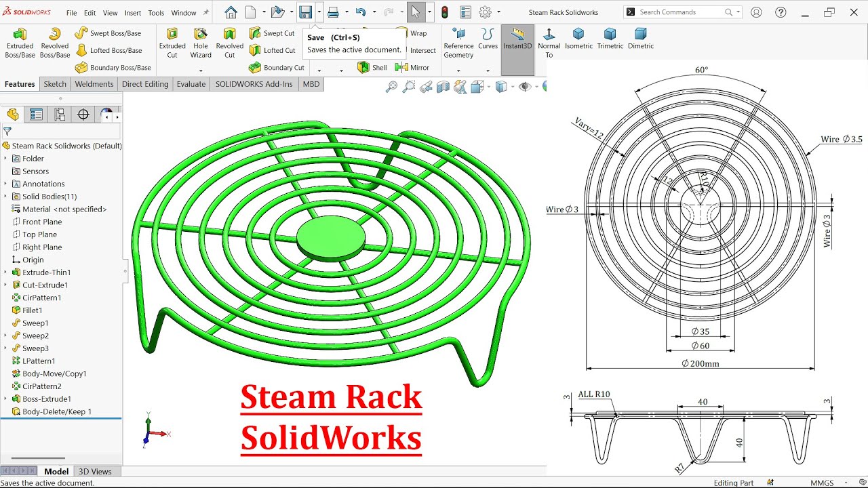Open the SOLIDWORKS Add-Ins tab
The width and height of the screenshot is (868, 488).
(x=254, y=84)
